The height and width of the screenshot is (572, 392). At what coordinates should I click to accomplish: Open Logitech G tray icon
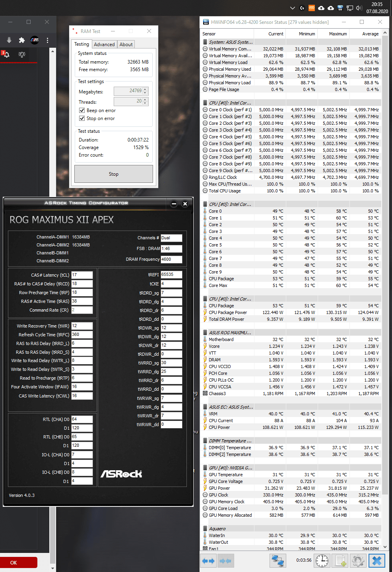302,8
